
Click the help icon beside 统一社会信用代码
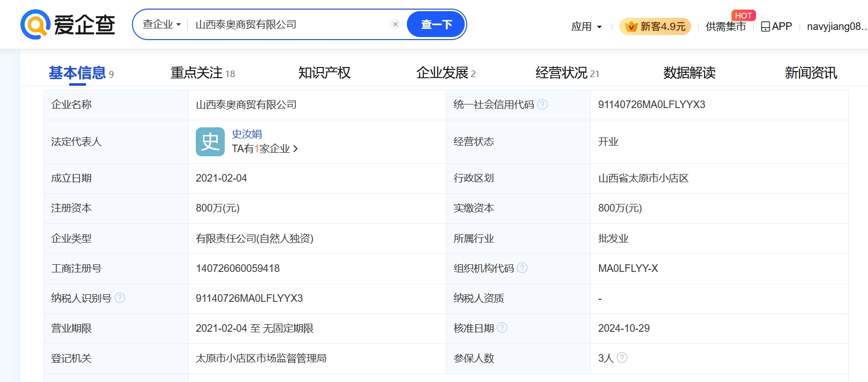pos(542,105)
